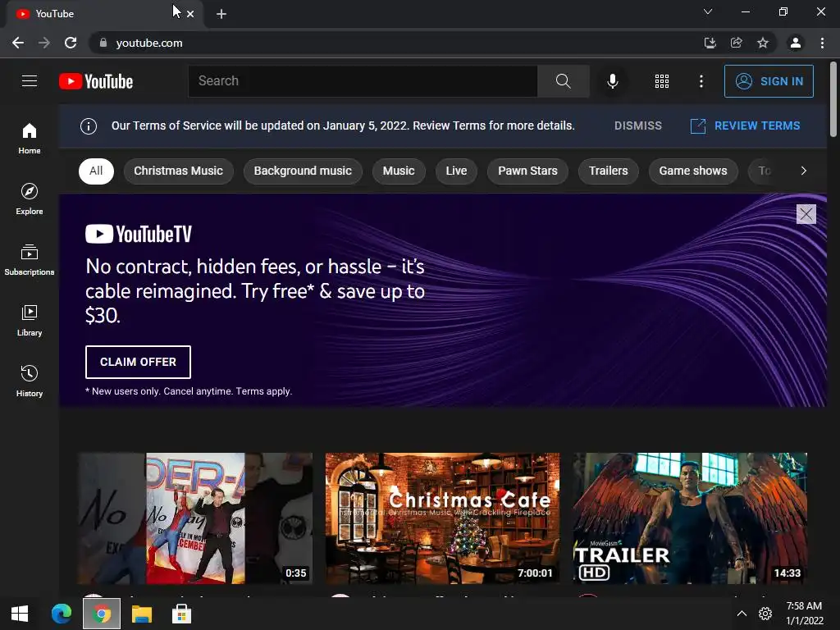Launch Microsoft Edge from taskbar
The height and width of the screenshot is (630, 840).
pyautogui.click(x=61, y=614)
